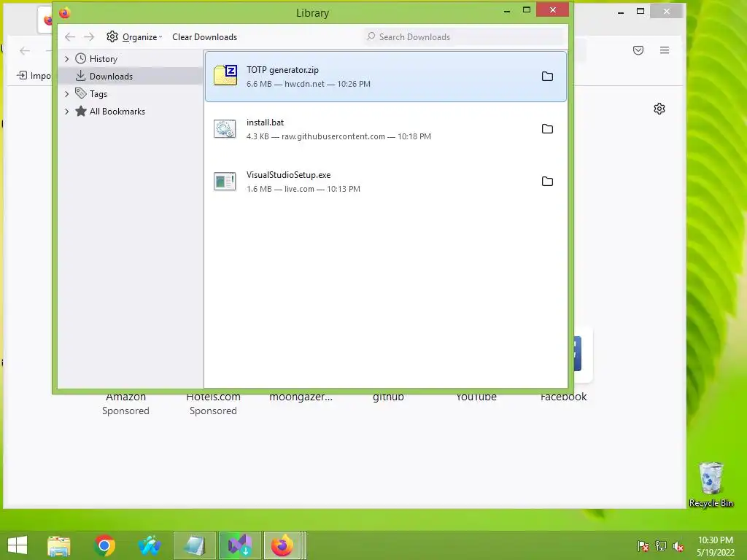Expand the Tags tree node

tap(66, 94)
